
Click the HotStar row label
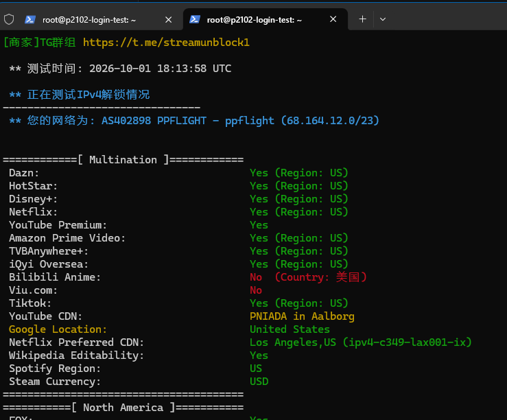pyautogui.click(x=34, y=186)
